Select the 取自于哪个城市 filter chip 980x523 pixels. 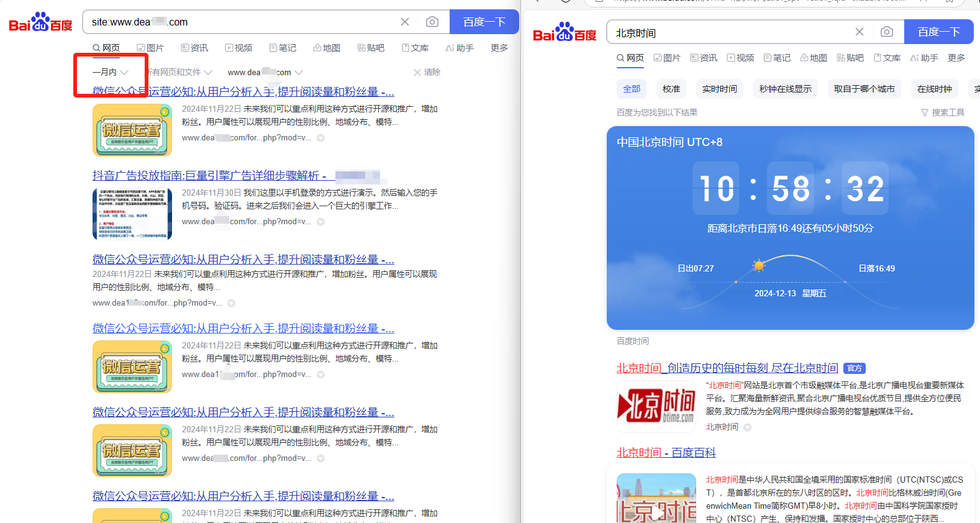pos(864,89)
